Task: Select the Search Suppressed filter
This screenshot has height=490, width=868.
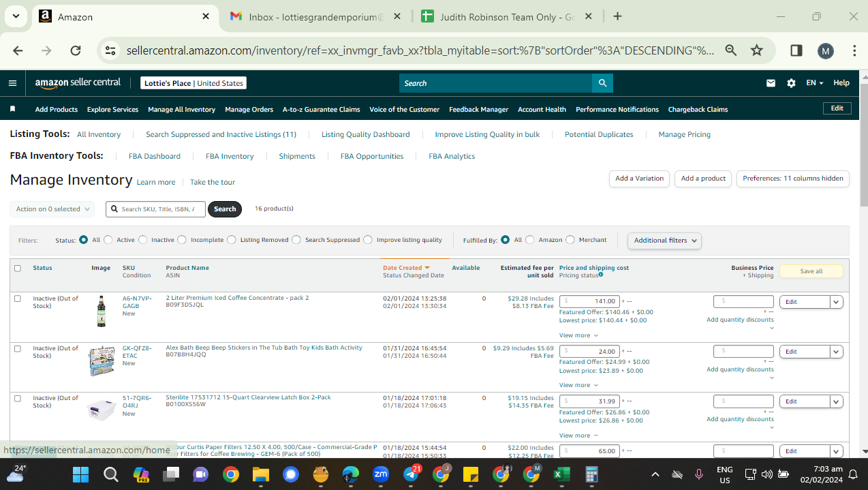Action: 296,240
